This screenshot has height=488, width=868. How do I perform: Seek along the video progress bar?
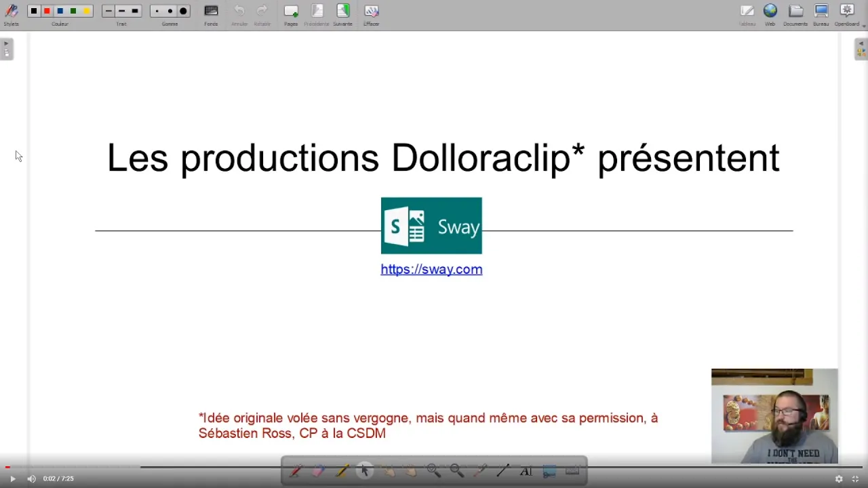tap(434, 467)
